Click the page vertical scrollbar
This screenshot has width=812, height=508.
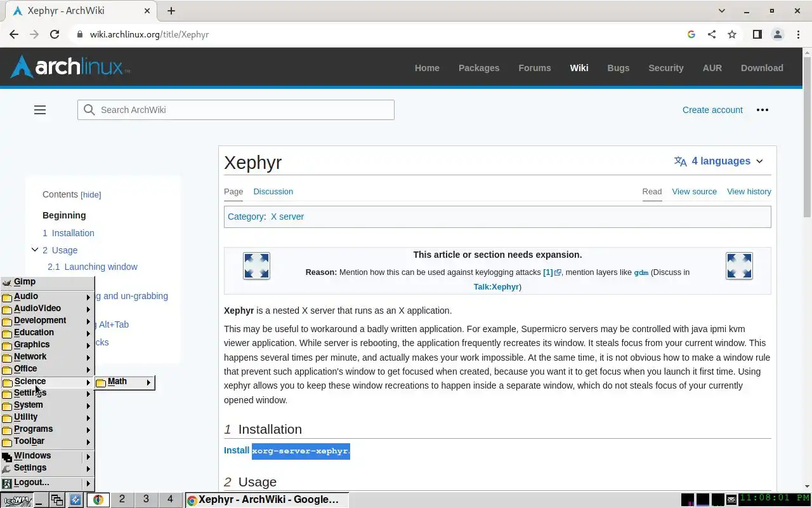(x=807, y=137)
